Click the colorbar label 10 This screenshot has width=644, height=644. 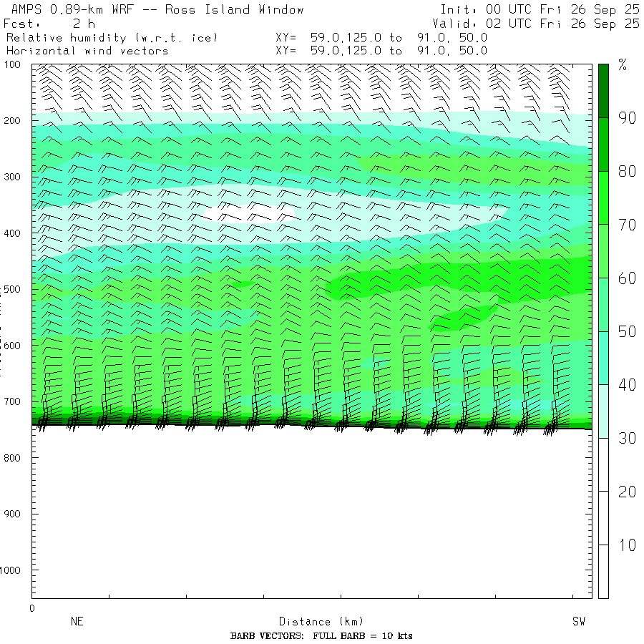pos(627,545)
